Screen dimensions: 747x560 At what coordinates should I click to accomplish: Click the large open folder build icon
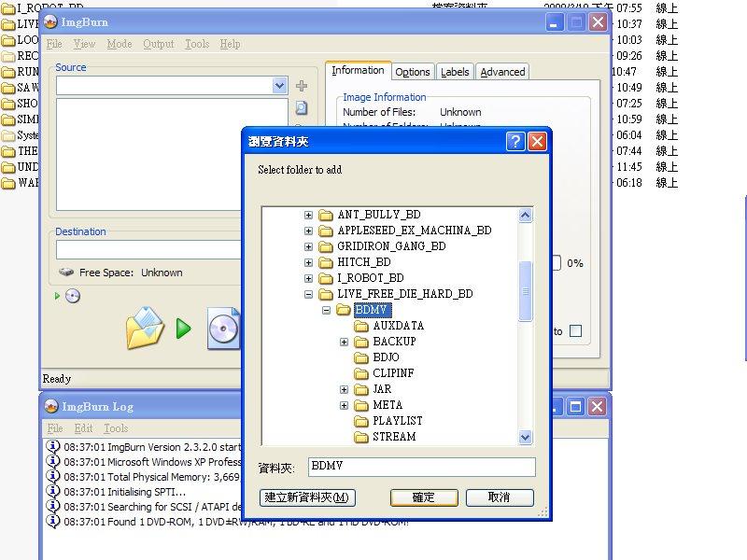[146, 328]
